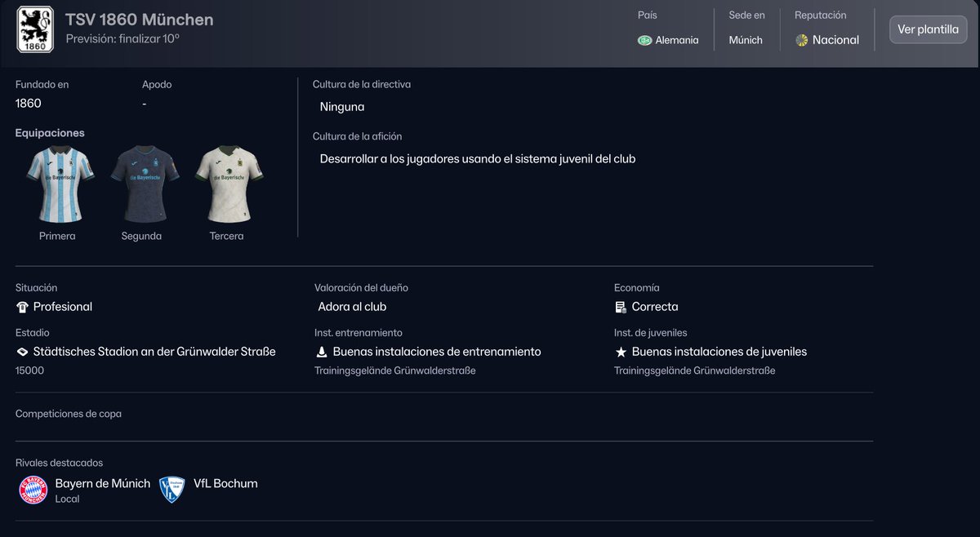
Task: Click the VfL Bochum crest
Action: (171, 490)
